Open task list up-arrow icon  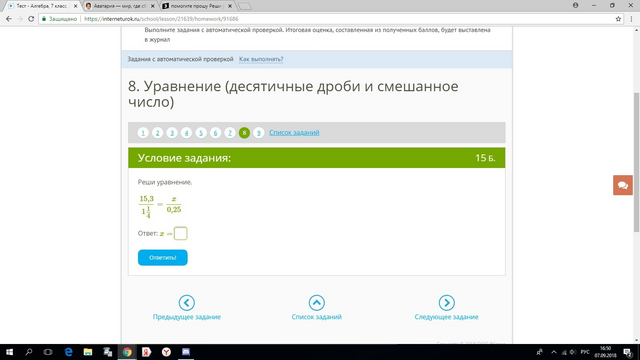pos(316,303)
